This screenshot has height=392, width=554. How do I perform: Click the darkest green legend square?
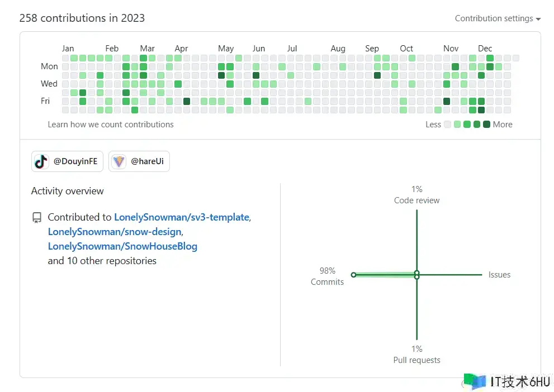point(486,125)
